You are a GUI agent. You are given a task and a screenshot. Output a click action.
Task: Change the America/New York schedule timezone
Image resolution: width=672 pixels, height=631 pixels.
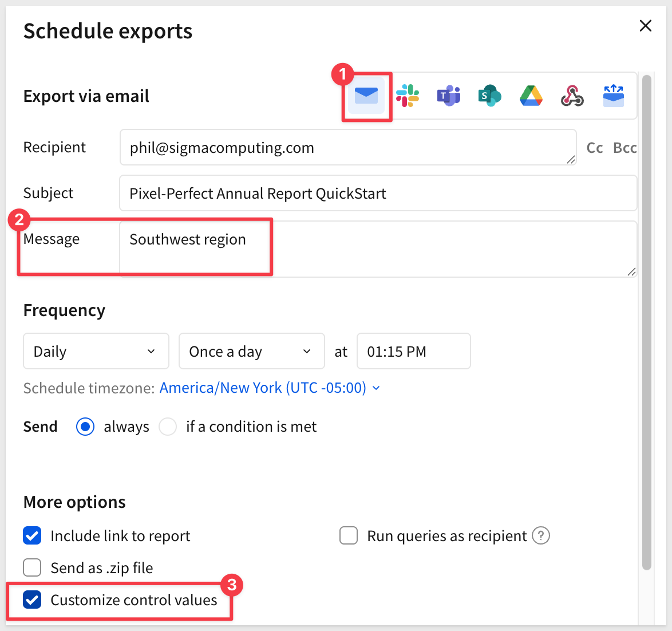[x=270, y=388]
